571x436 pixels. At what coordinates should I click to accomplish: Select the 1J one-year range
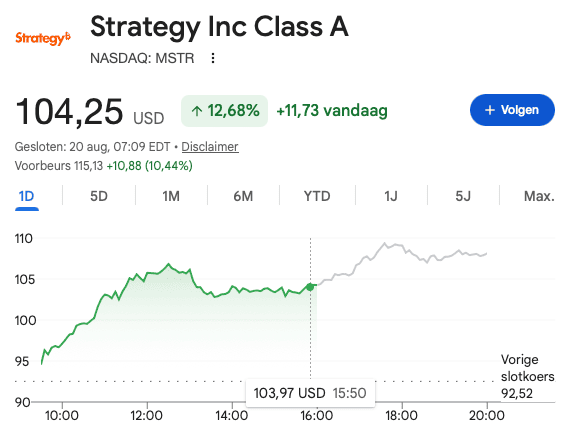[391, 196]
